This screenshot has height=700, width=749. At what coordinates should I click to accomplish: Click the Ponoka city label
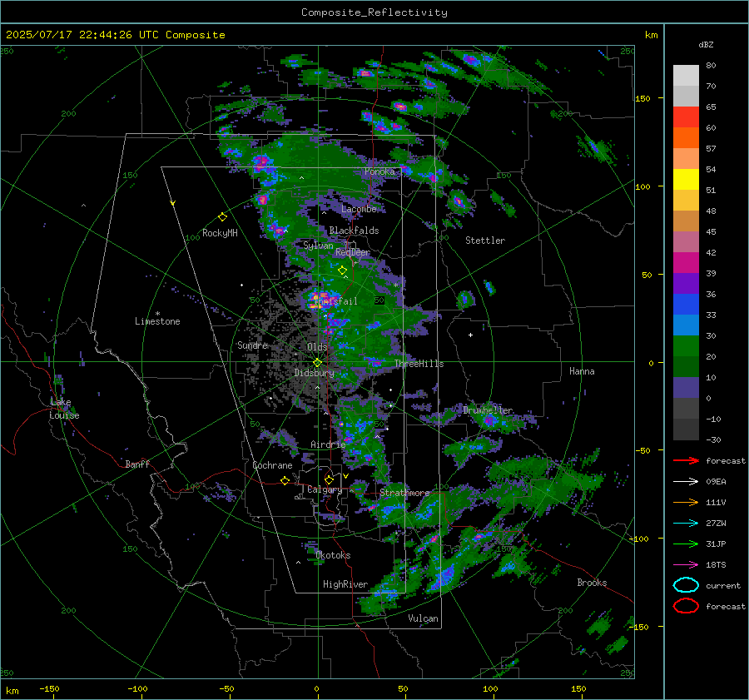click(379, 171)
